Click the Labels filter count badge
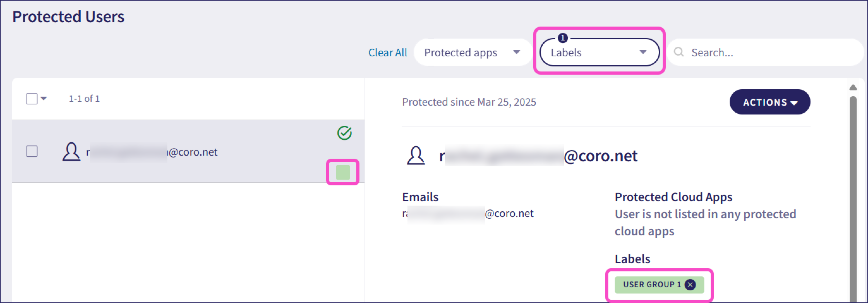868x303 pixels. tap(563, 38)
